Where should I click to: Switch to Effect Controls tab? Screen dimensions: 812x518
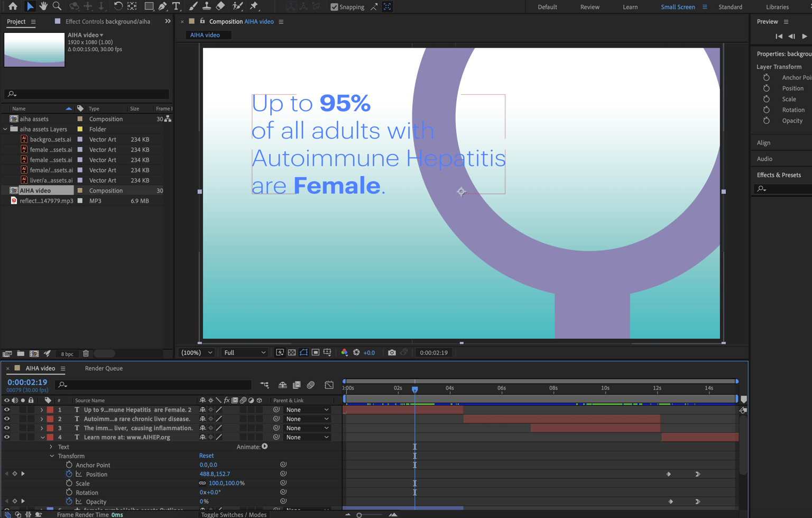click(x=107, y=22)
